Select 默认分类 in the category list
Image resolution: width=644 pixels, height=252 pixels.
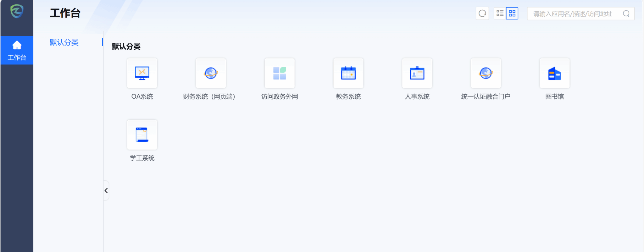pyautogui.click(x=64, y=42)
